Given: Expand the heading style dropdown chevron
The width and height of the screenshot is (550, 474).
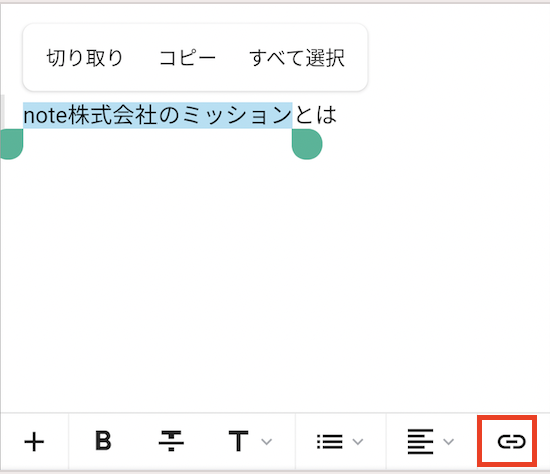Looking at the screenshot, I should tap(267, 442).
